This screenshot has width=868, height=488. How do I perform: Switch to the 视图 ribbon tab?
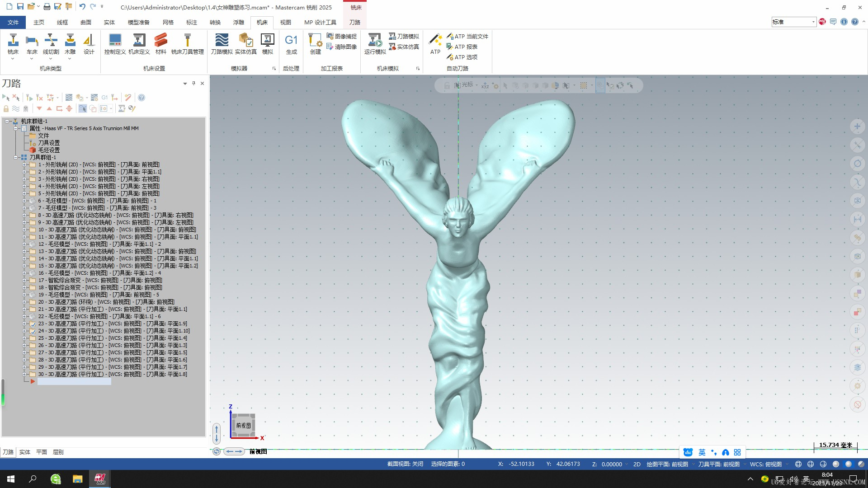click(285, 22)
